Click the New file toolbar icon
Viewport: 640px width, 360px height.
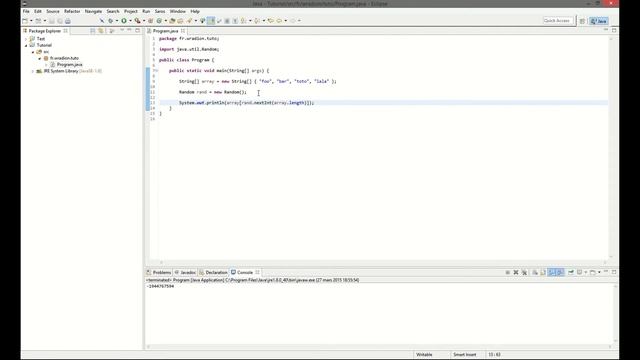(25, 20)
